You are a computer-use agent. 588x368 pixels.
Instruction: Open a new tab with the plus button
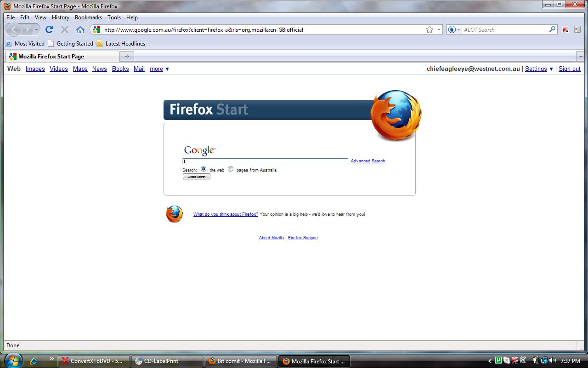[127, 56]
